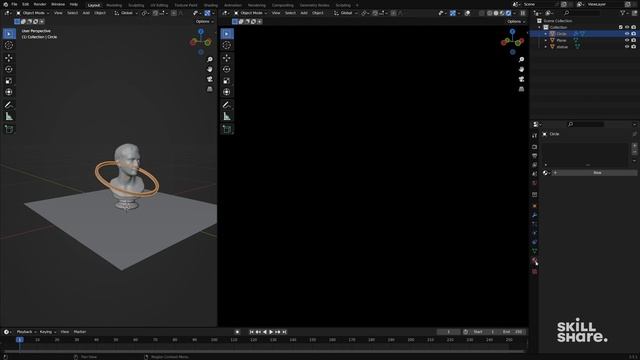Select the Move tool in right viewport
The width and height of the screenshot is (640, 360).
pos(227,58)
